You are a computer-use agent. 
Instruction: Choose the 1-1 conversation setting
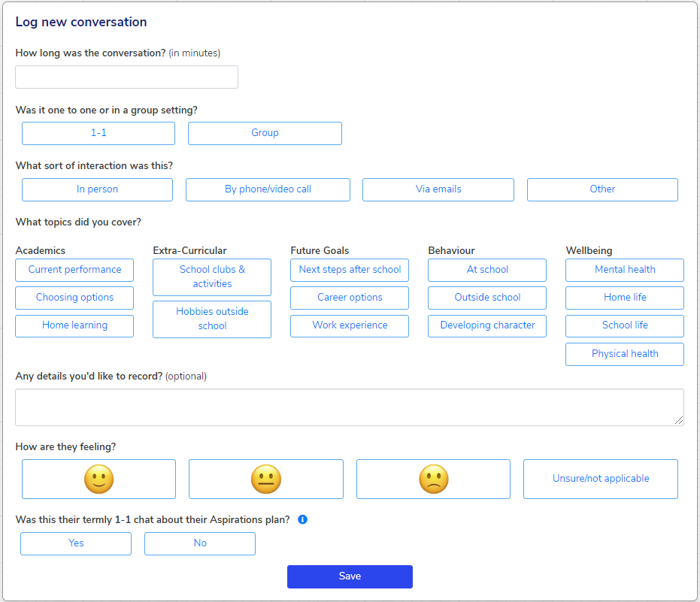(98, 133)
